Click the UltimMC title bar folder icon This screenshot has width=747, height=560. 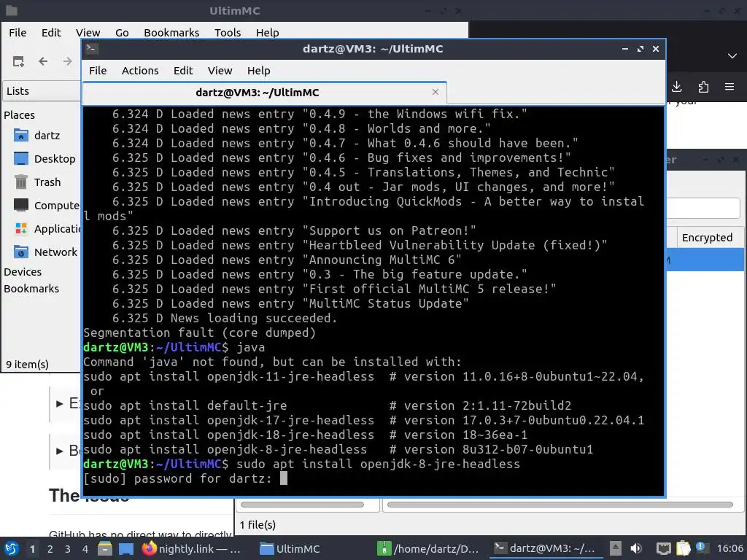coord(11,10)
